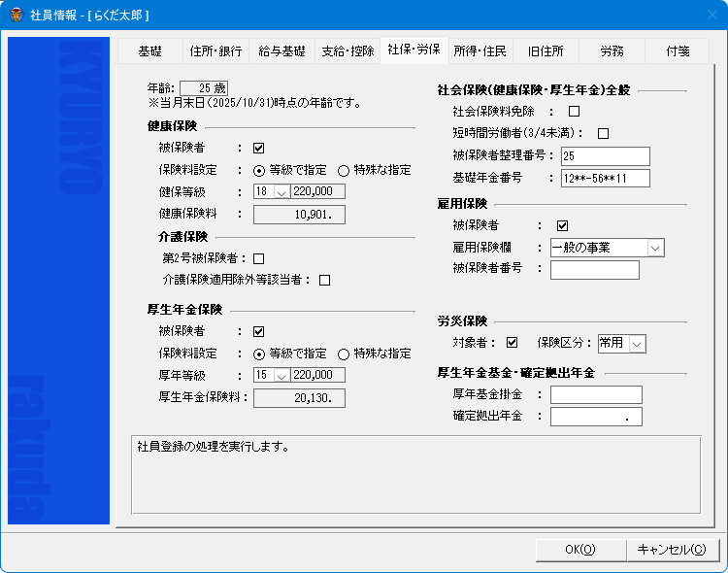Click the app icon in title bar
Screen dimensions: 728x573
(x=15, y=15)
